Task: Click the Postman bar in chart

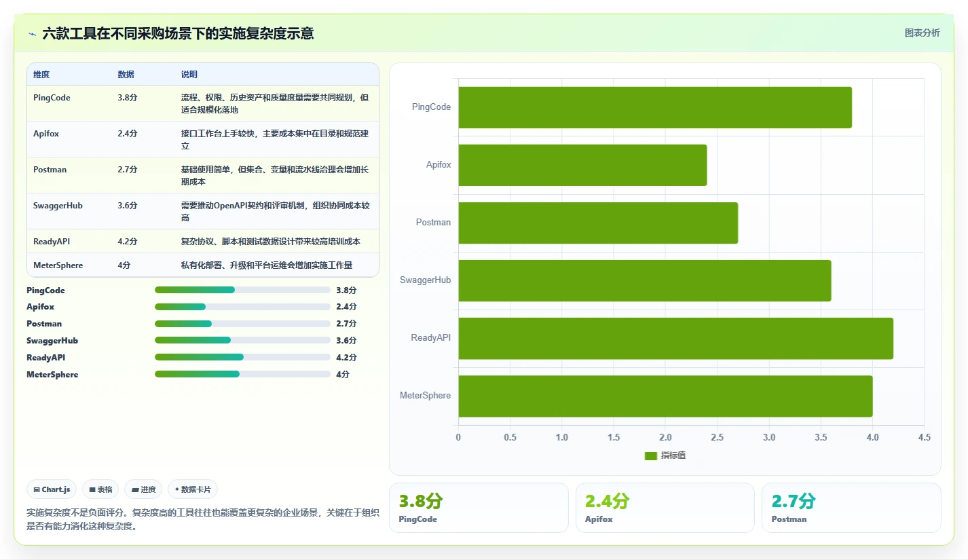Action: 598,223
